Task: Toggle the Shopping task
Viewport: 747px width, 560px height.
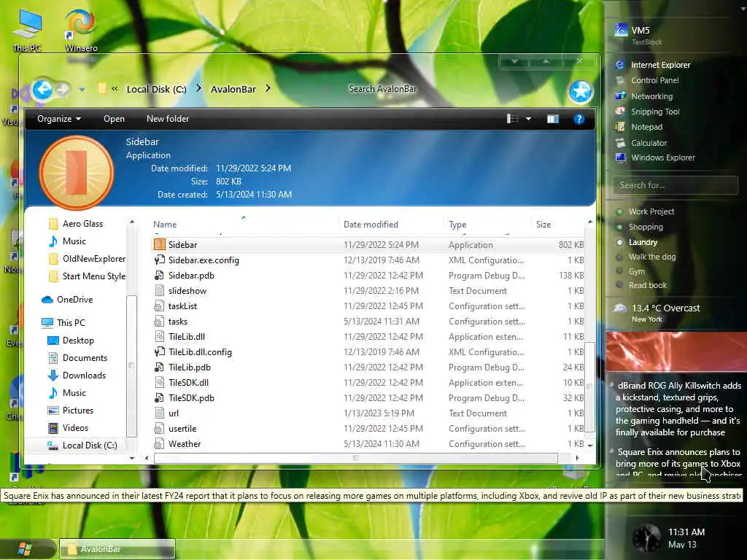Action: point(640,227)
